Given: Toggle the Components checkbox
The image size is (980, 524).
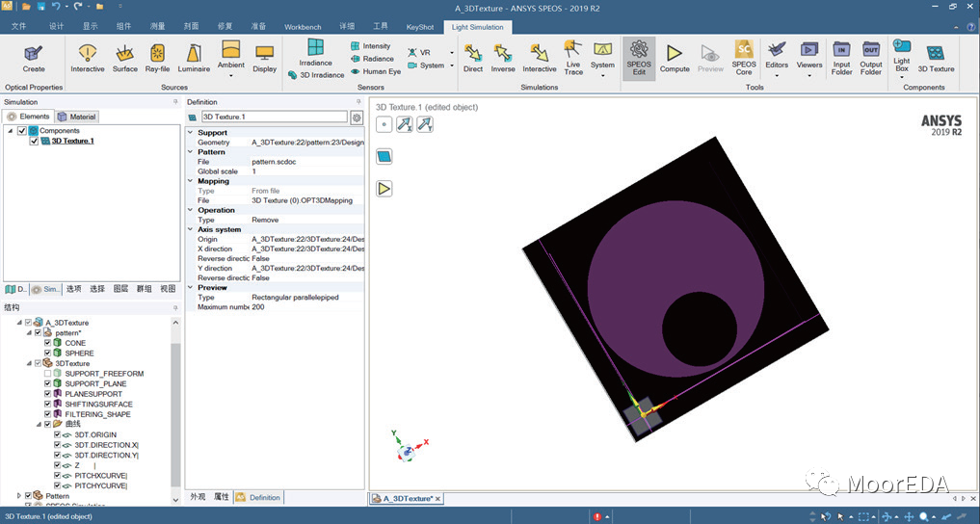Looking at the screenshot, I should click(22, 131).
